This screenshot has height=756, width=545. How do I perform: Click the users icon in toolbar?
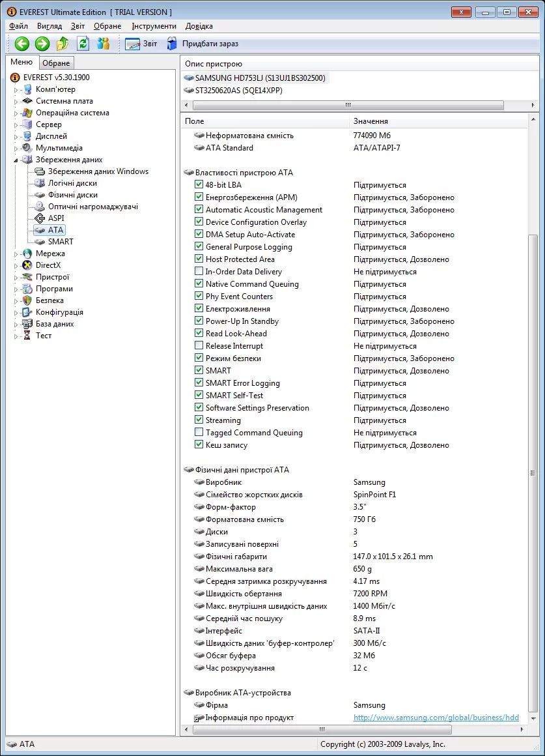103,44
